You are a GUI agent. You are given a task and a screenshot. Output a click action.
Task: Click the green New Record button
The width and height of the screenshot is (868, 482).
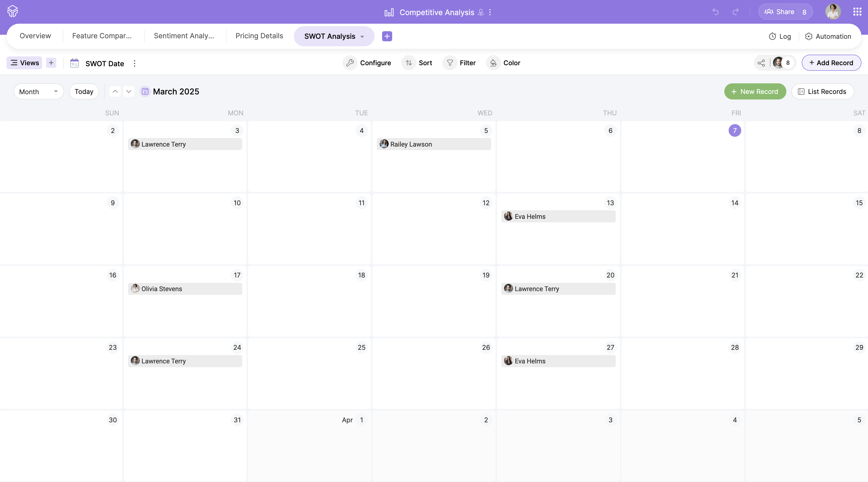tap(755, 92)
